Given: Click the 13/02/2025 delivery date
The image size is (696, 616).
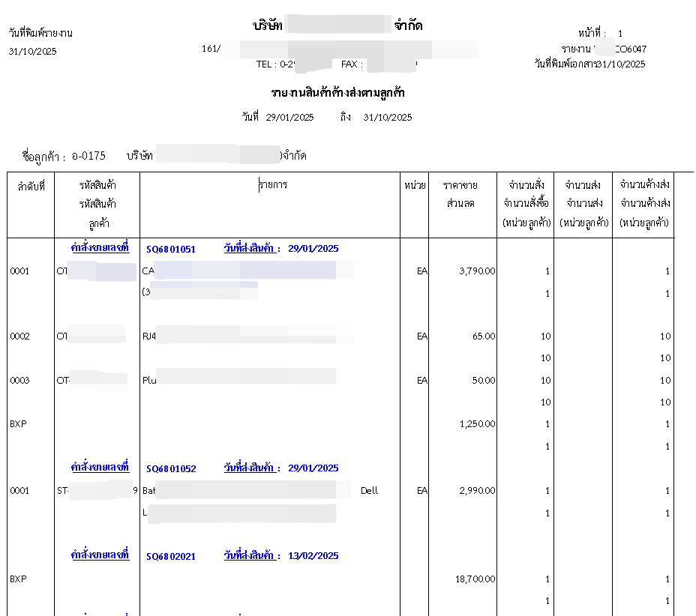Looking at the screenshot, I should 313,556.
